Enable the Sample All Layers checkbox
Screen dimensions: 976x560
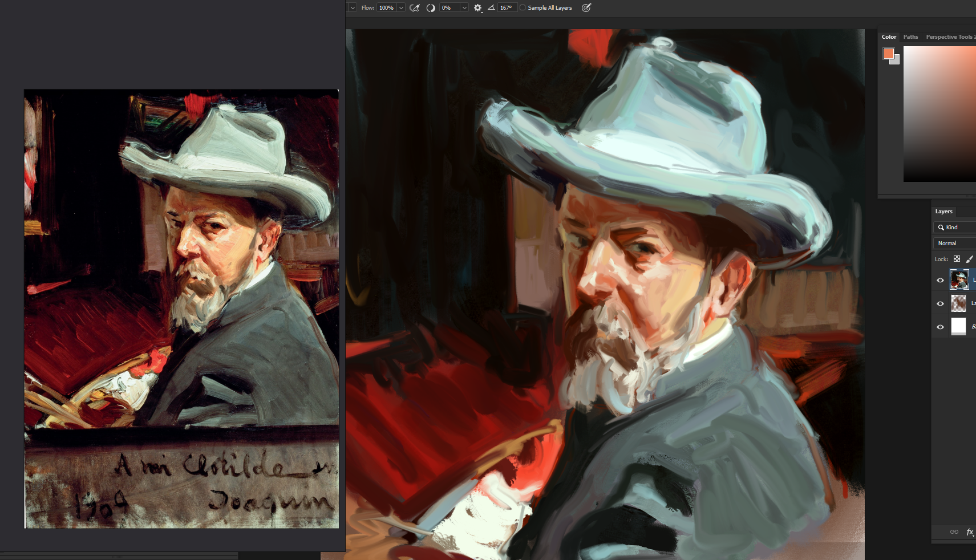point(523,8)
